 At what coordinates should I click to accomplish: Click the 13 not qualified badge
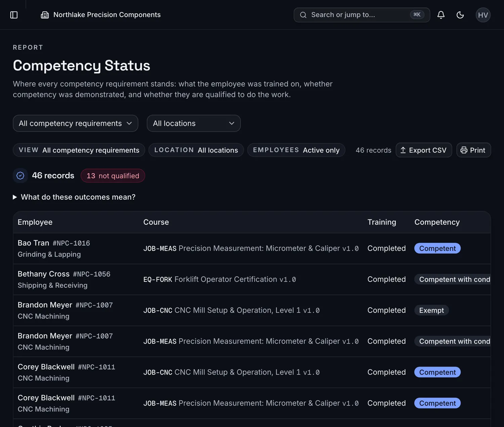click(x=113, y=176)
